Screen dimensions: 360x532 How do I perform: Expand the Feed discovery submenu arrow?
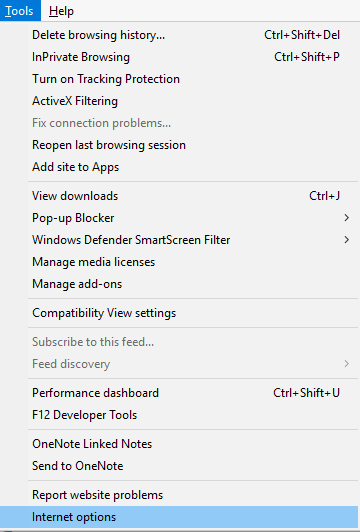(x=346, y=364)
